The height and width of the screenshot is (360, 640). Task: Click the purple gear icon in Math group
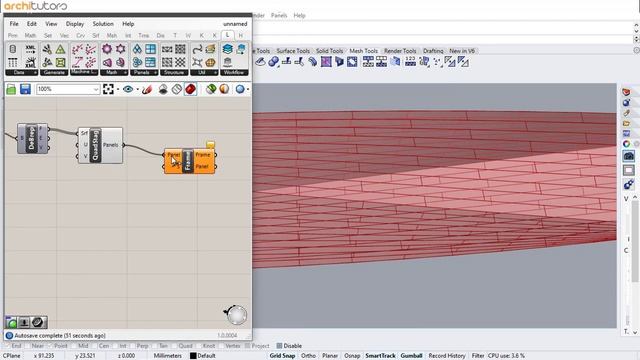click(107, 49)
